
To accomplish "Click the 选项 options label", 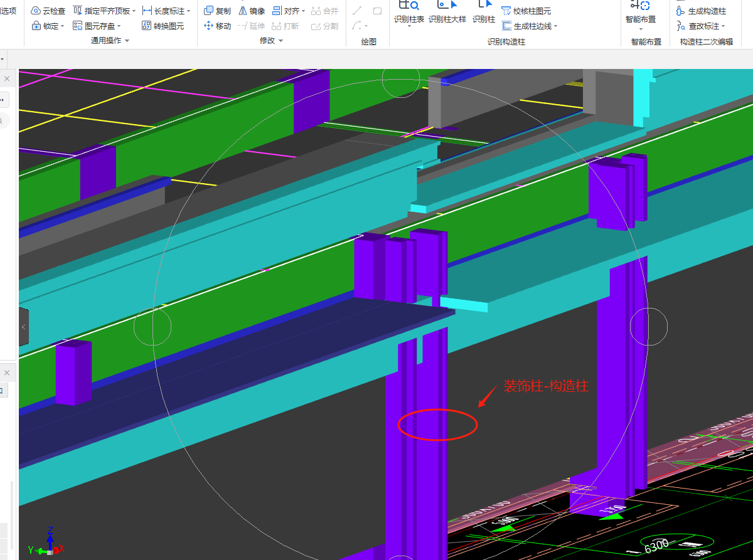I will click(8, 11).
